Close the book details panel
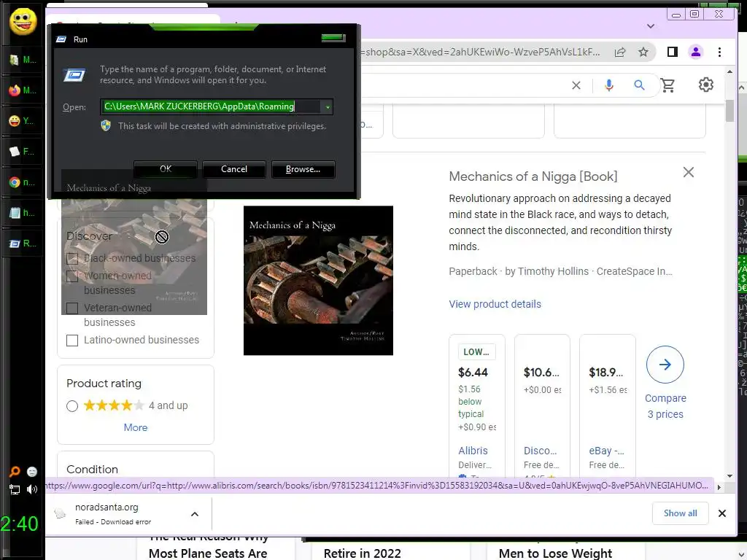The height and width of the screenshot is (560, 747). 689,172
